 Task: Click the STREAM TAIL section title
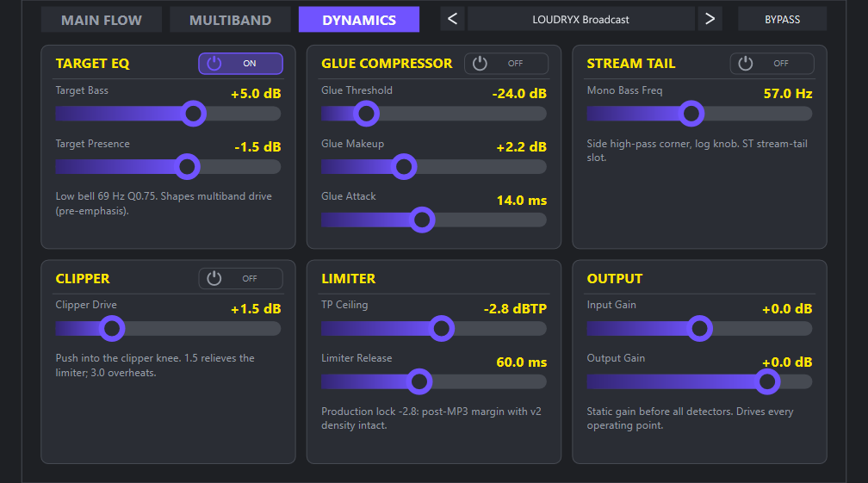631,64
